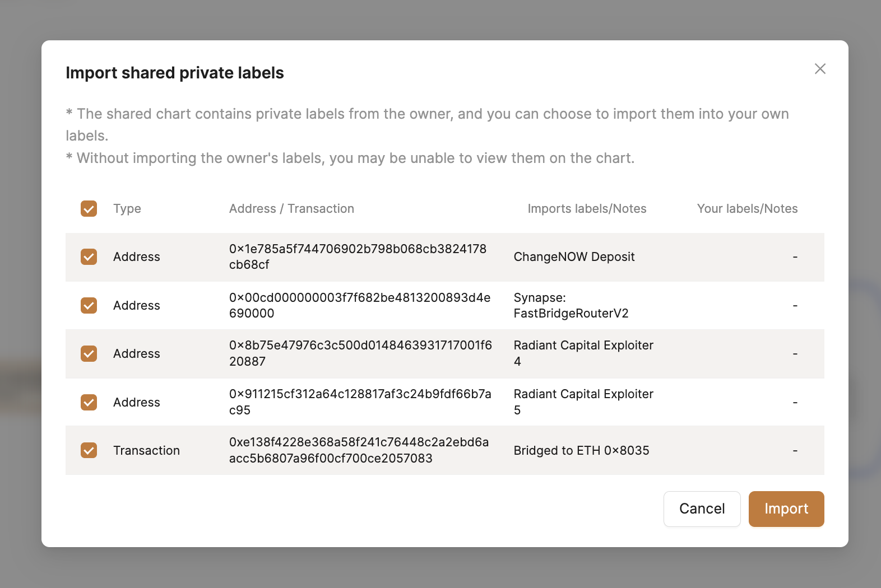Image resolution: width=881 pixels, height=588 pixels.
Task: Click the address starting with 0x8b75e479
Action: point(360,353)
